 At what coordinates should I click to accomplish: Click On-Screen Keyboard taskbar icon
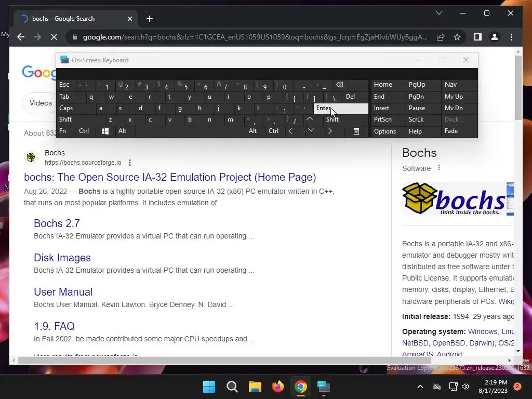[x=324, y=387]
